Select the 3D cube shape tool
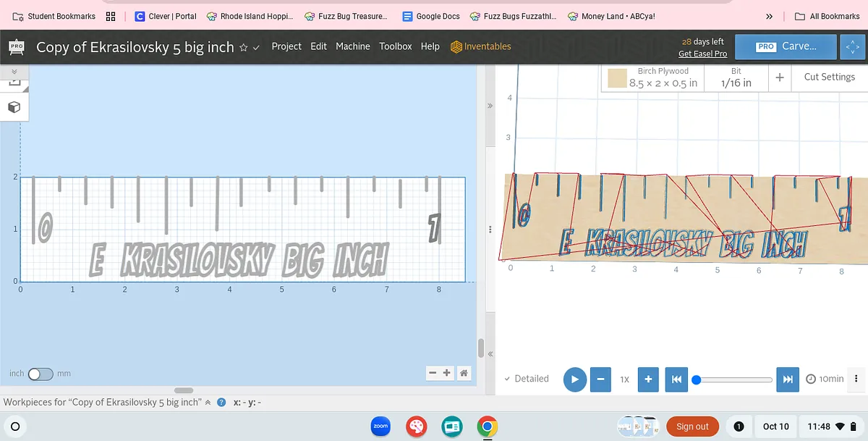This screenshot has height=441, width=868. tap(14, 107)
